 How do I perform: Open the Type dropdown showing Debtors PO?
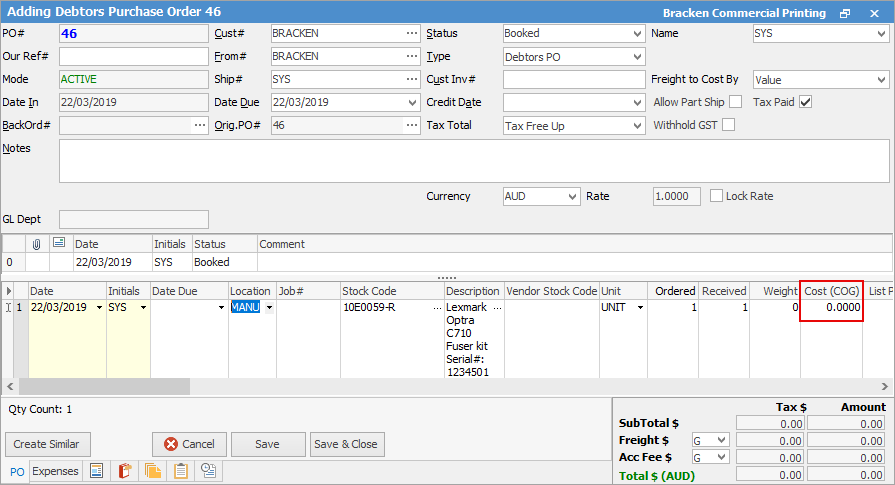638,57
